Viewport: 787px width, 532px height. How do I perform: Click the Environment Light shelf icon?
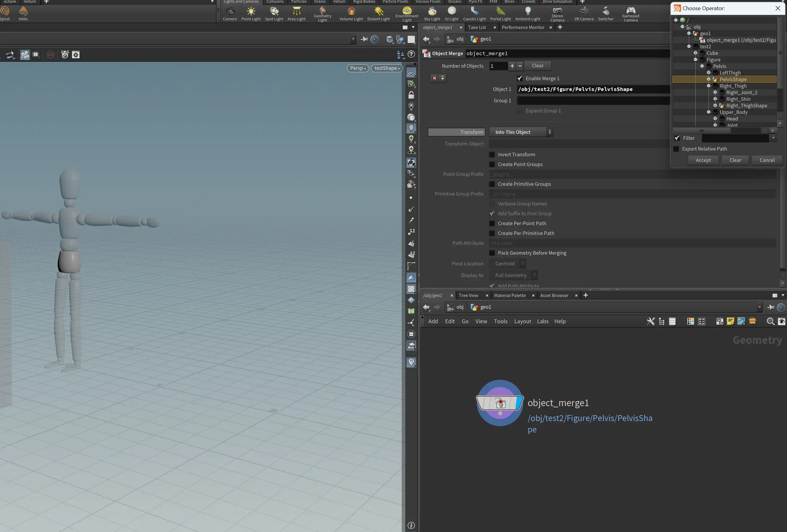tap(407, 13)
